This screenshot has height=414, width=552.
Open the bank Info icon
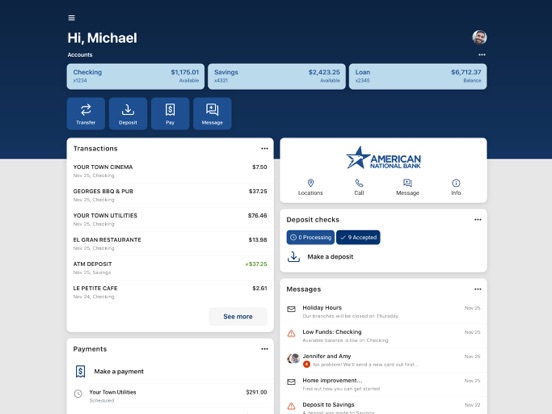[x=456, y=183]
